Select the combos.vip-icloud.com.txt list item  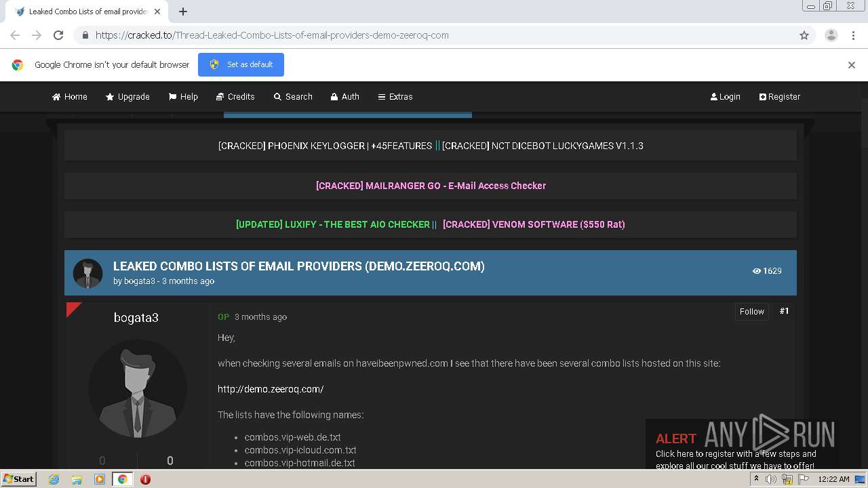[300, 450]
